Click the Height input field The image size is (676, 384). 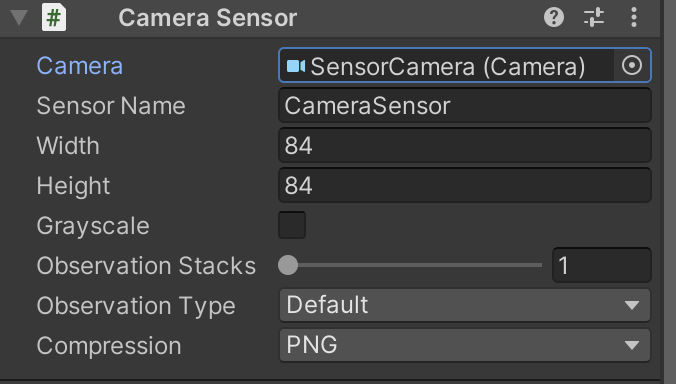pyautogui.click(x=465, y=185)
